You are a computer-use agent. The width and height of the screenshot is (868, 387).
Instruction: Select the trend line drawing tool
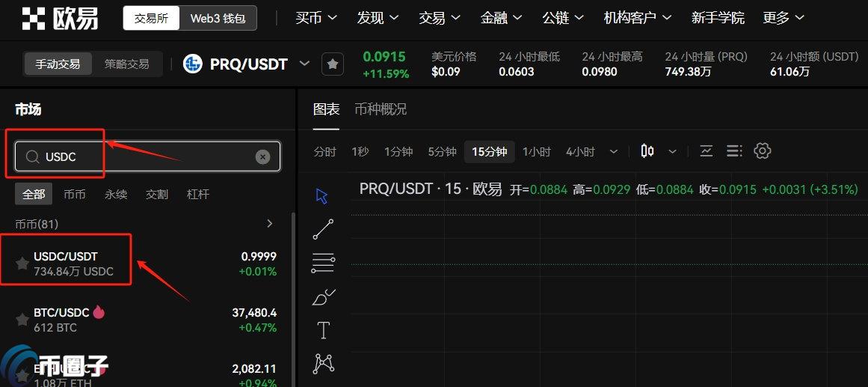[x=323, y=229]
